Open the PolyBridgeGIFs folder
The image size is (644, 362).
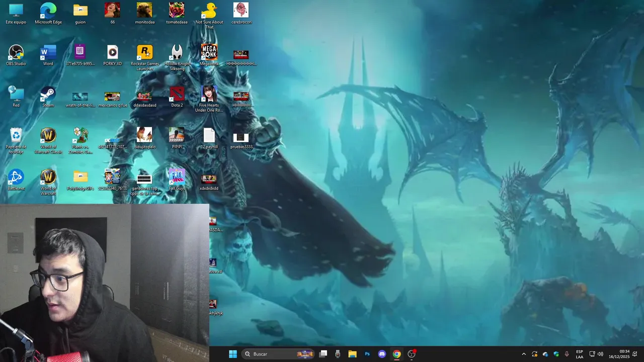point(80,180)
